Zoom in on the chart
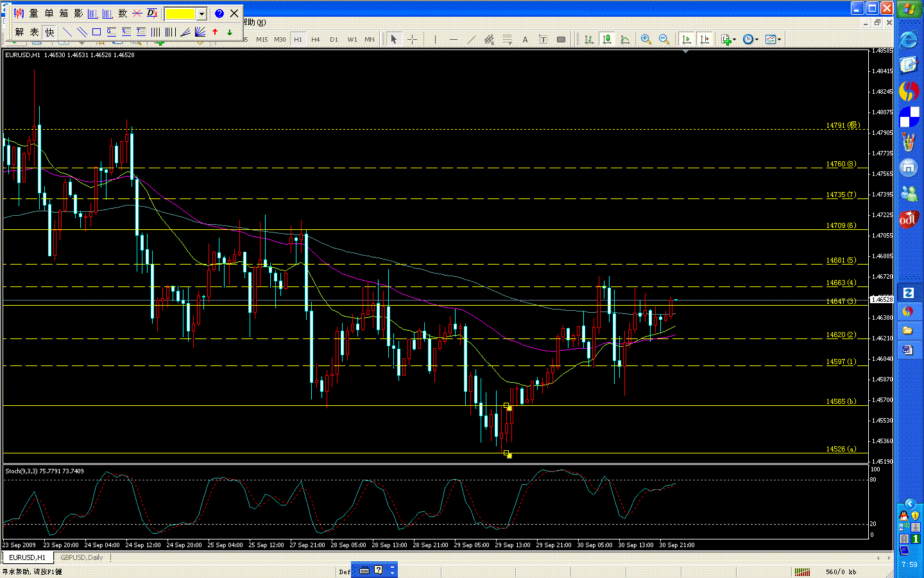Image resolution: width=924 pixels, height=578 pixels. tap(646, 40)
